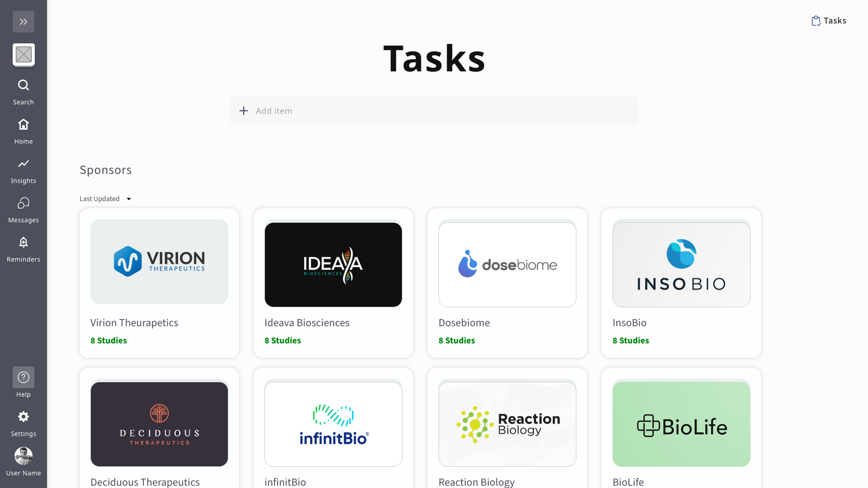Viewport: 868px width, 488px height.
Task: Click the 8 Studies link under Dosebiome
Action: (x=457, y=340)
